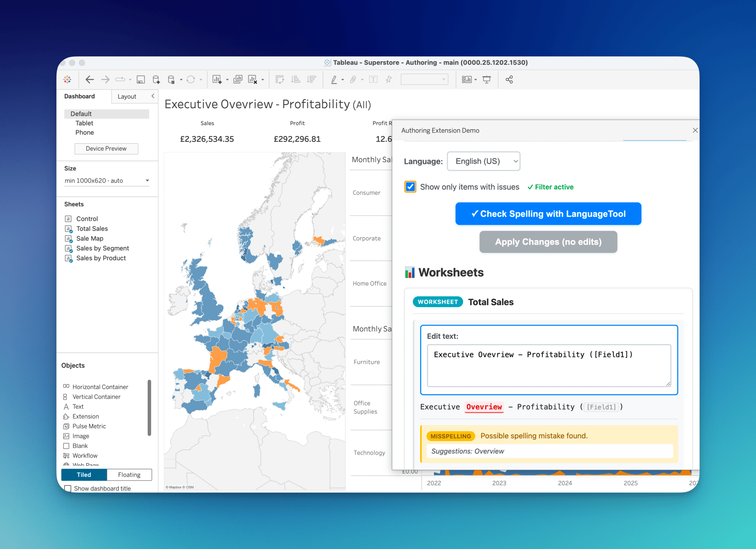
Task: Click the save icon in toolbar
Action: [141, 80]
